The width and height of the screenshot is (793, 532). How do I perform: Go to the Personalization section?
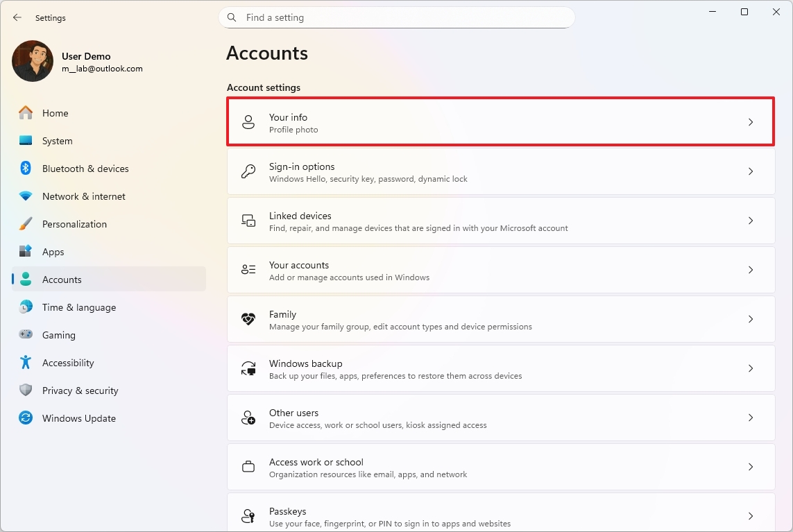tap(74, 224)
